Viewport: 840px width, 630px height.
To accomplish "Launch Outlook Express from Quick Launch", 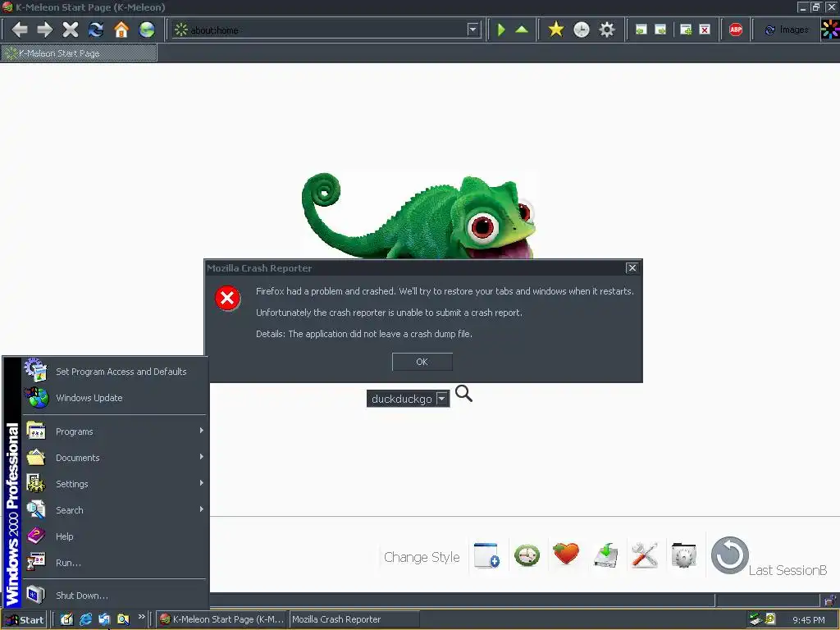I will pos(104,619).
